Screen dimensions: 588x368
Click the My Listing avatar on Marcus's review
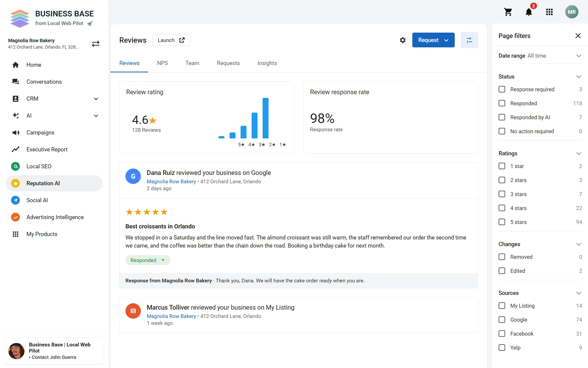point(133,311)
